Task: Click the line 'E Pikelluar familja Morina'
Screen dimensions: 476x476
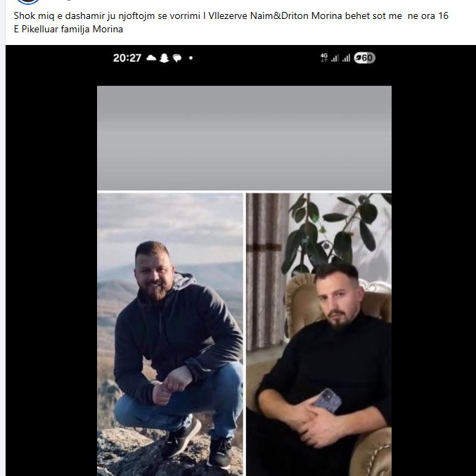Action: [68, 29]
